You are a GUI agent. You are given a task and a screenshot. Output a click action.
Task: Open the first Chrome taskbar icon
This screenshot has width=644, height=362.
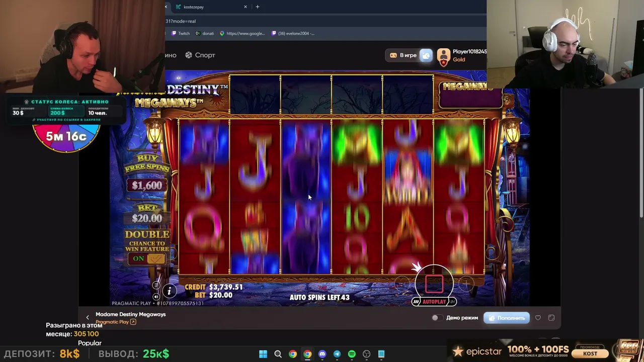tap(293, 354)
